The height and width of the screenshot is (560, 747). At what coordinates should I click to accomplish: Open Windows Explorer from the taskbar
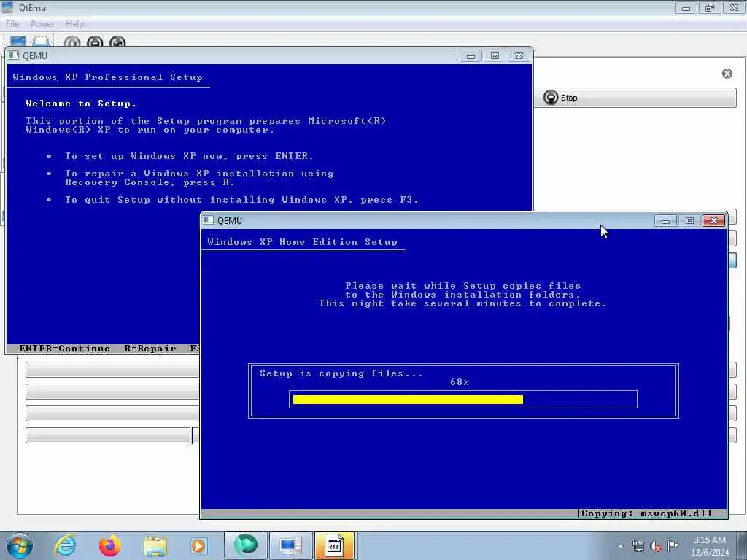155,545
